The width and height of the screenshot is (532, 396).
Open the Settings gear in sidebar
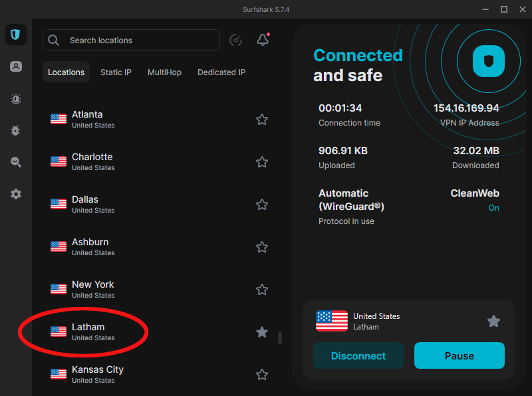15,194
